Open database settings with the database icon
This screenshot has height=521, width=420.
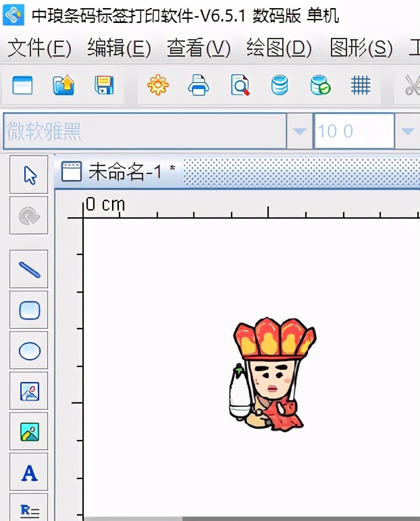point(280,85)
